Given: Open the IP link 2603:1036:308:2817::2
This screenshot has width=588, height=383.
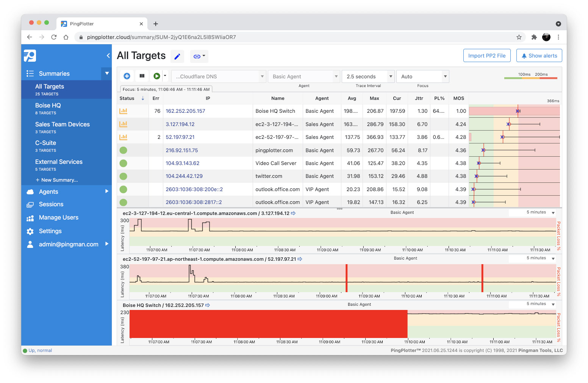Looking at the screenshot, I should (194, 202).
